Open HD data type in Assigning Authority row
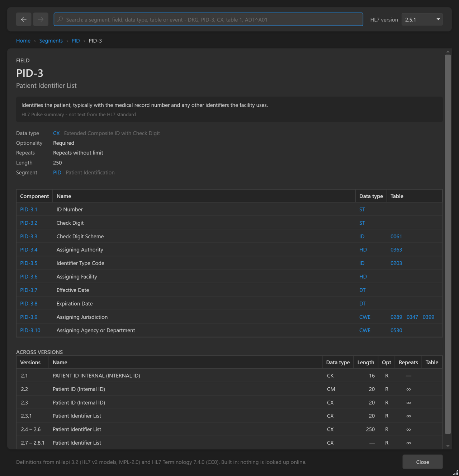Screen dimensions: 459x476 point(363,249)
